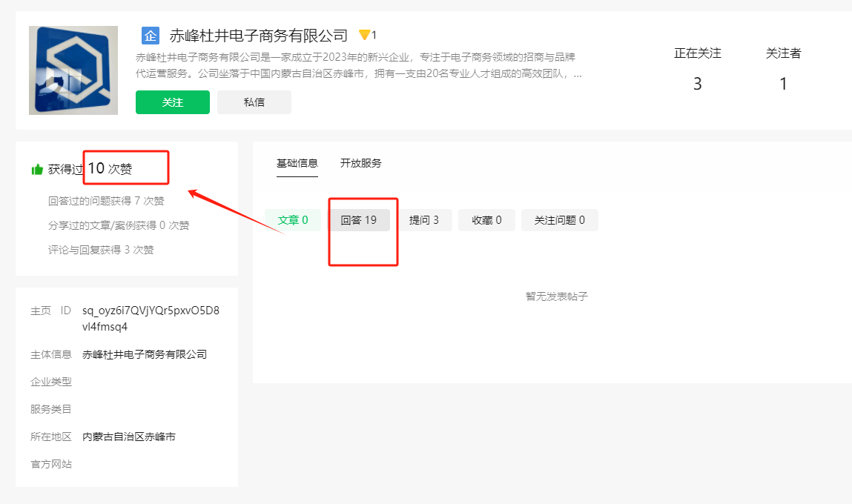Viewport: 852px width, 504px height.
Task: Click the 私信 private message button
Action: pos(254,102)
